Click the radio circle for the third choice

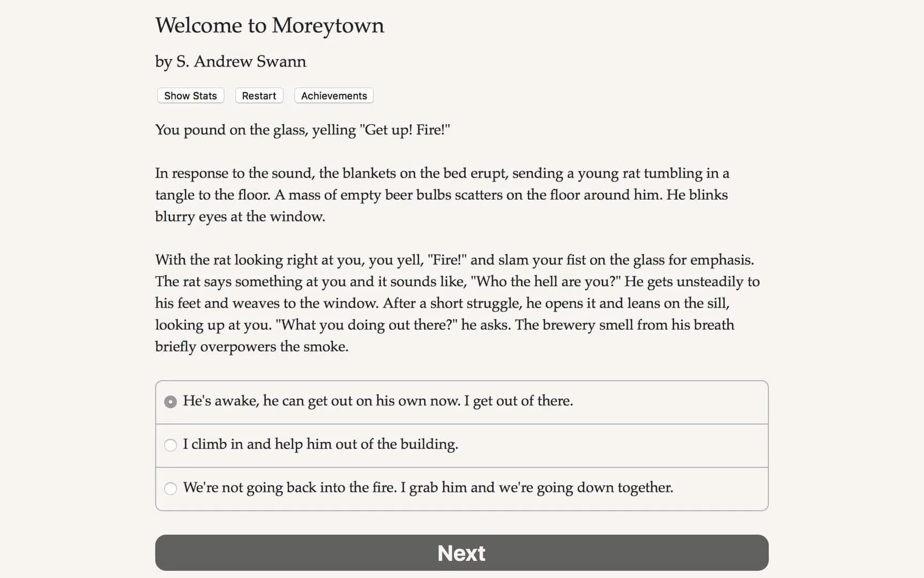point(170,488)
